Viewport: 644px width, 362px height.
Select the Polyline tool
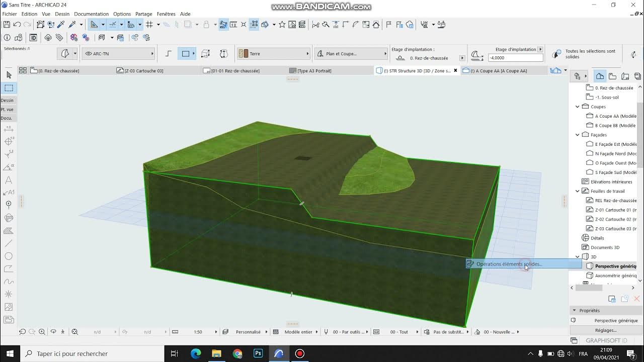[x=9, y=269]
